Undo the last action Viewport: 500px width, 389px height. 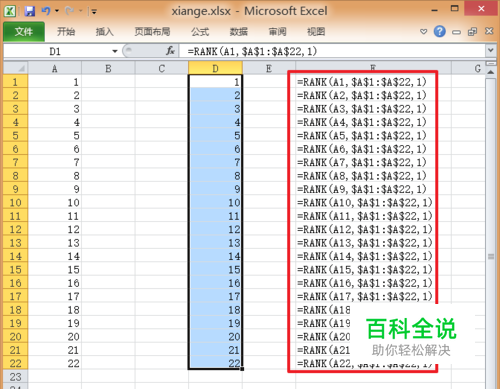(x=46, y=11)
